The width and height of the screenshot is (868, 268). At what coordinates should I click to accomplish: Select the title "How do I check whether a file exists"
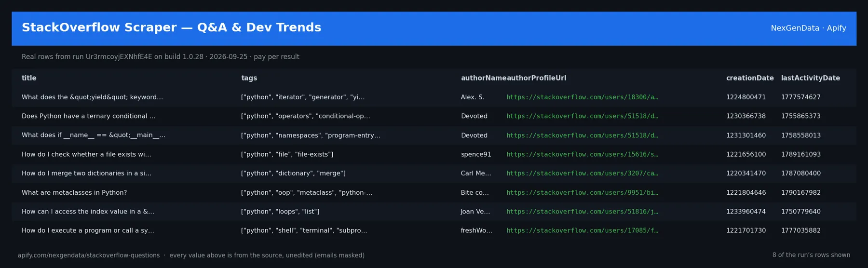pos(86,154)
